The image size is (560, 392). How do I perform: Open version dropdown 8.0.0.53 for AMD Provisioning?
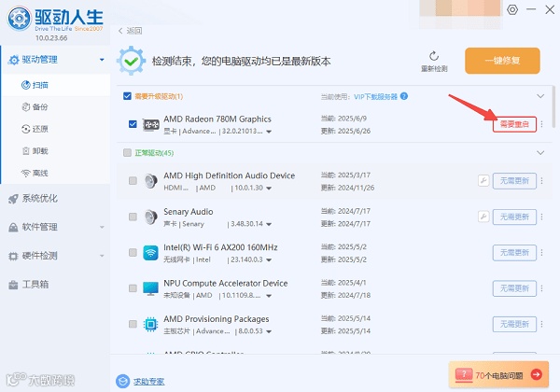coord(269,331)
